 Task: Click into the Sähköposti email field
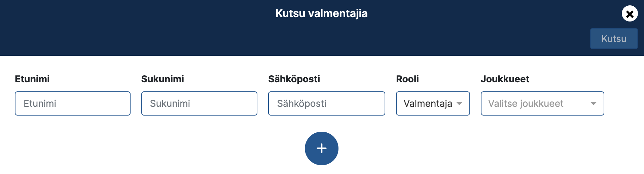click(326, 103)
